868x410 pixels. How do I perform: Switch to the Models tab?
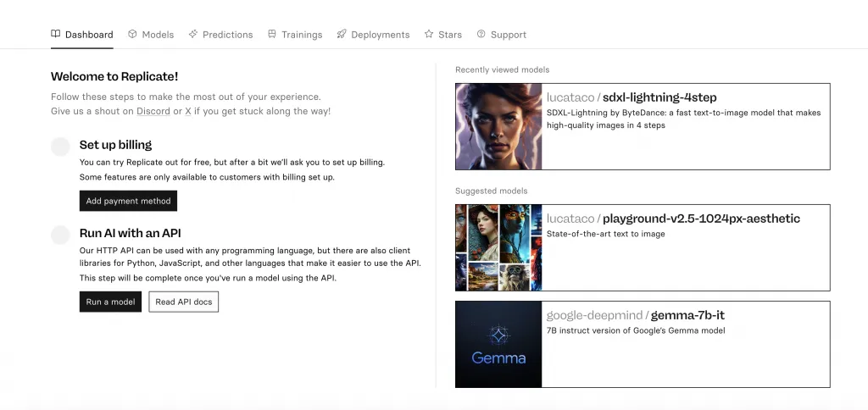click(x=158, y=35)
